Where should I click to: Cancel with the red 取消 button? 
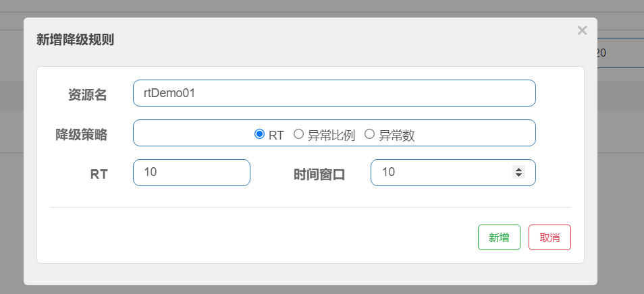(549, 237)
